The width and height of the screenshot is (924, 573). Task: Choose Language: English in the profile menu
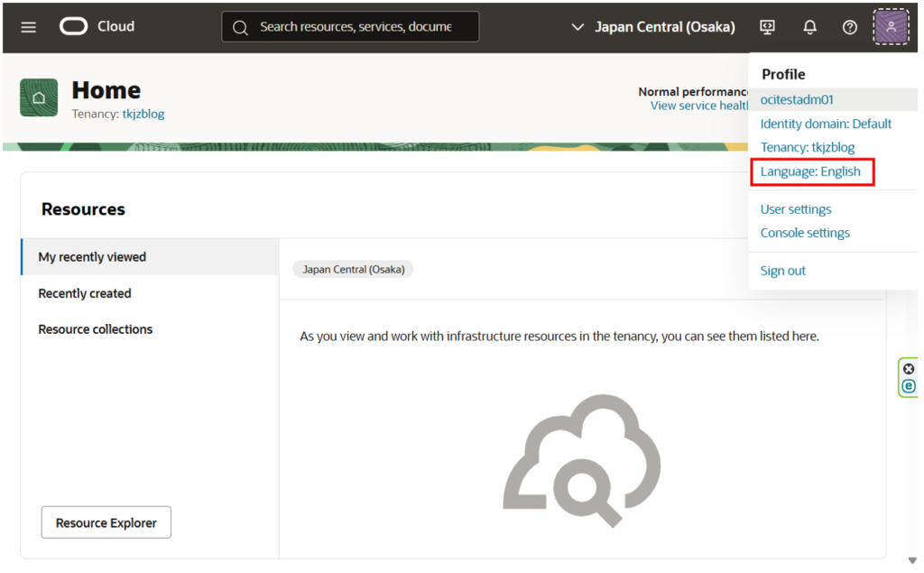tap(810, 171)
